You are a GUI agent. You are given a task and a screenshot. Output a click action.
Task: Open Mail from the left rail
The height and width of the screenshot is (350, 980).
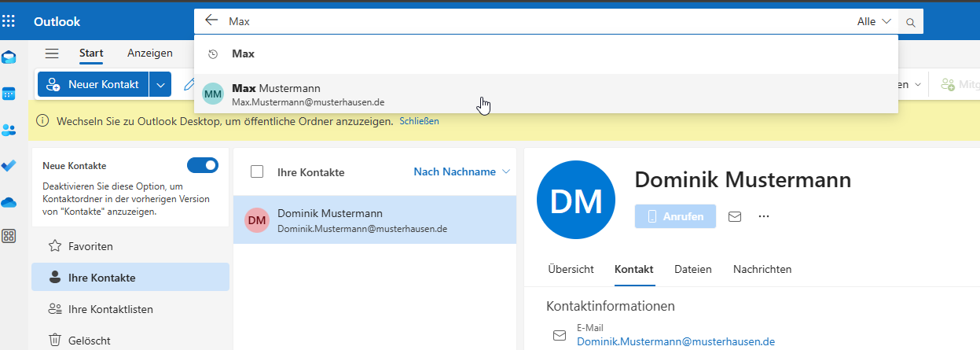pyautogui.click(x=9, y=57)
